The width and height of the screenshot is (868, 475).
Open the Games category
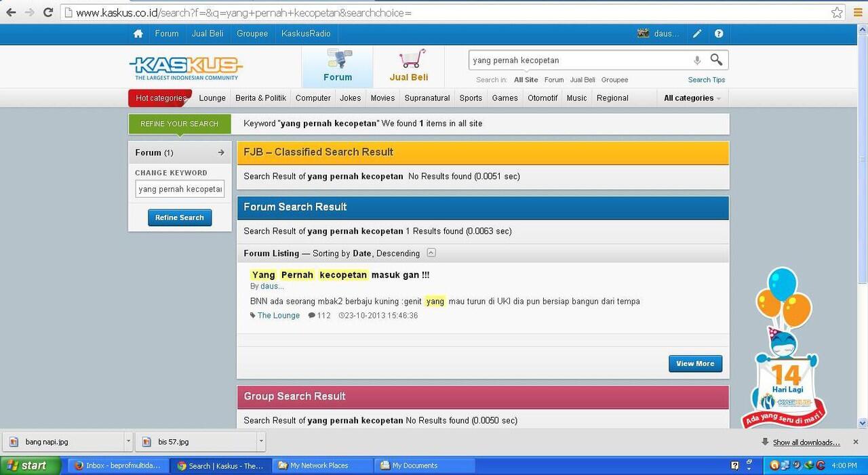[505, 98]
